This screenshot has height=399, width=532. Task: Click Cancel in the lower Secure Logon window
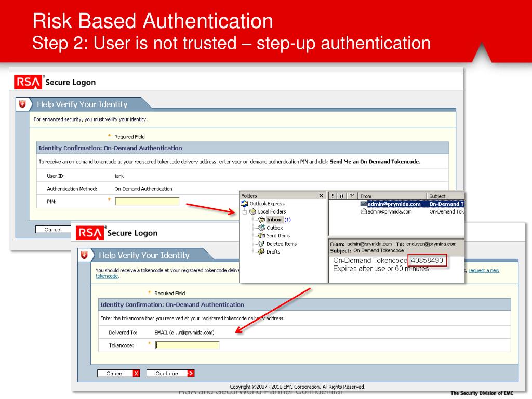pos(118,373)
